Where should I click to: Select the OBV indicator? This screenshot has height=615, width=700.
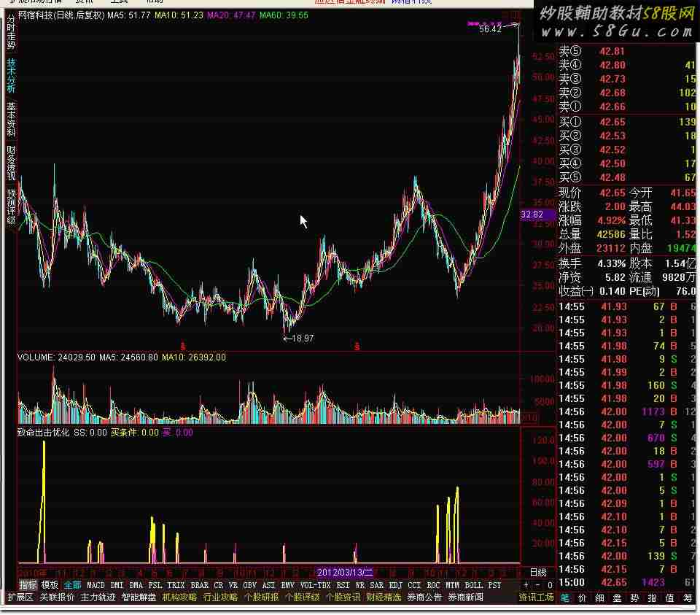(249, 584)
